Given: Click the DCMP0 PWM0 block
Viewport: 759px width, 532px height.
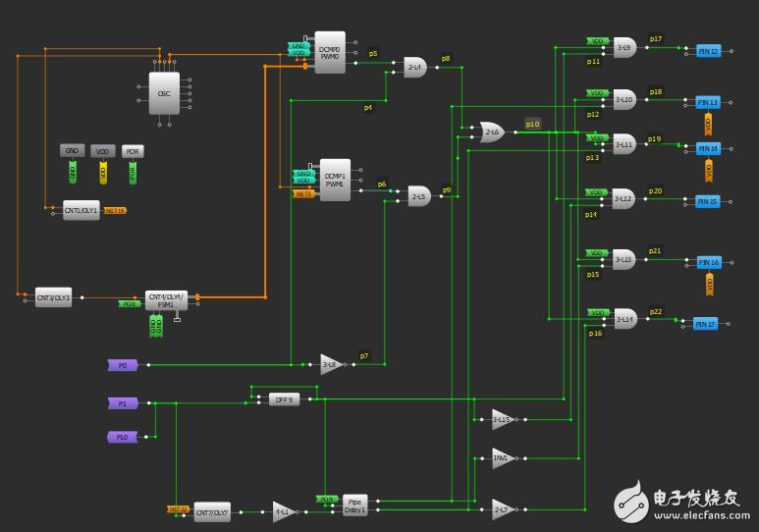Looking at the screenshot, I should point(329,53).
